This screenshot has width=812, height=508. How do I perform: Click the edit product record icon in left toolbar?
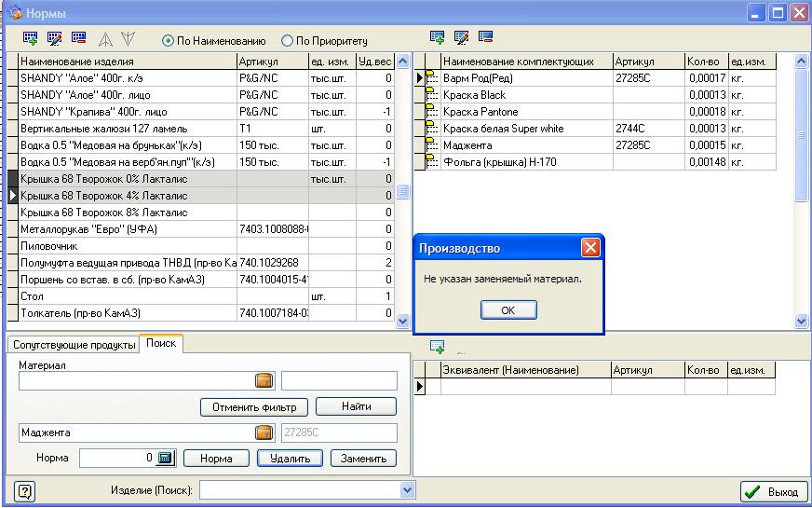[x=54, y=39]
